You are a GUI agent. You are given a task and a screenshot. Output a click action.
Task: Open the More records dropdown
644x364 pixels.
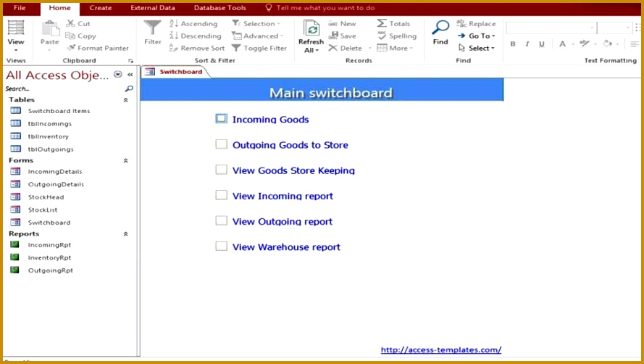395,48
